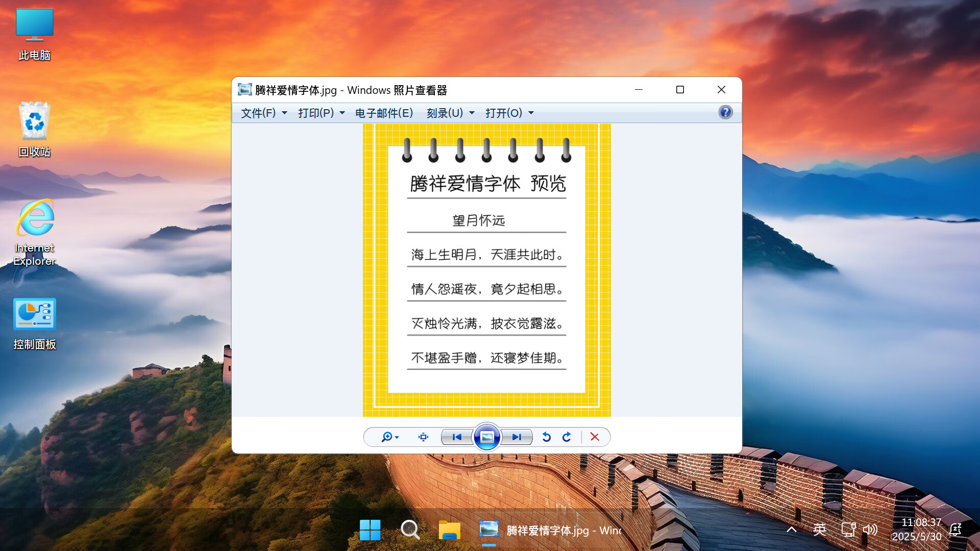The image size is (980, 551).
Task: Open the Windows Start menu button
Action: [370, 530]
